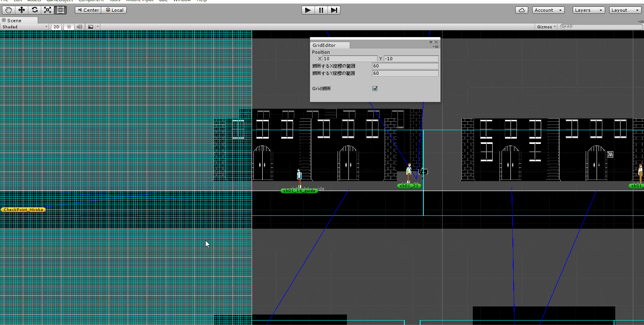Select the Move tool

tap(21, 10)
